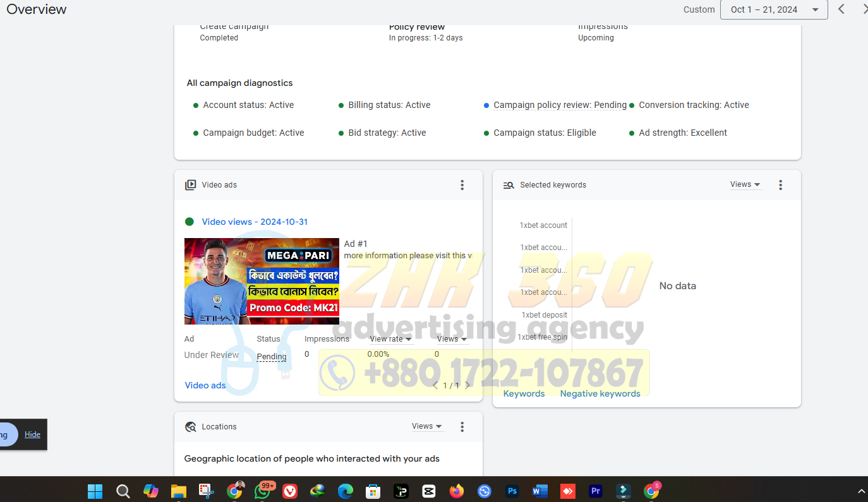Open the Video ads card more options menu
Viewport: 868px width, 502px height.
point(462,185)
